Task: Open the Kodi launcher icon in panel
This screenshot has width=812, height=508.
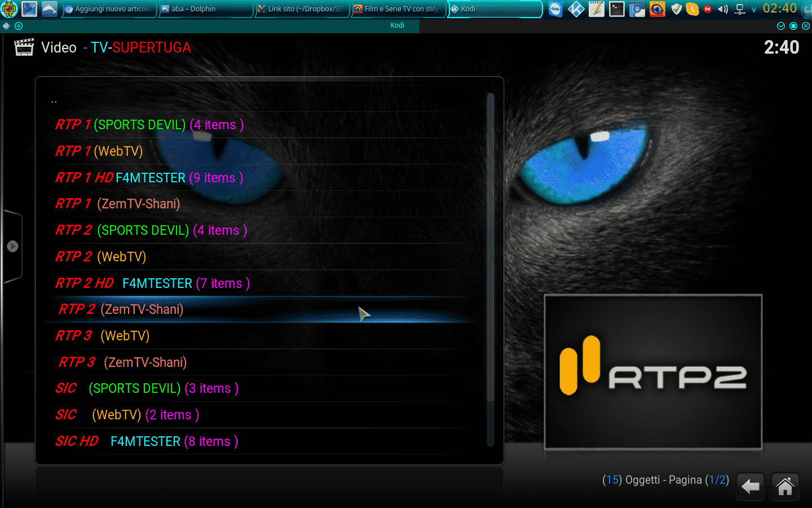Action: pos(576,9)
